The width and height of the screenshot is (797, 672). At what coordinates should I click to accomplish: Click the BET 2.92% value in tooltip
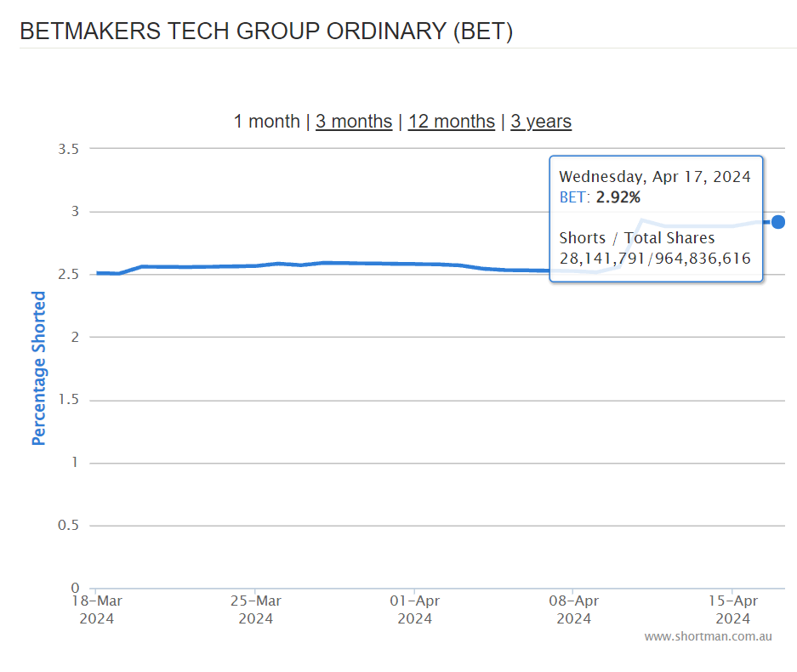pyautogui.click(x=600, y=198)
